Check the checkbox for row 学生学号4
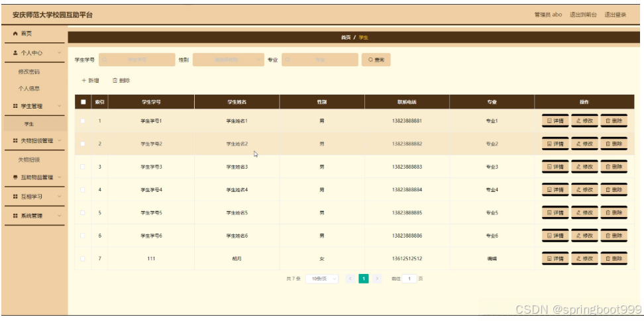This screenshot has height=321, width=644. coord(83,190)
